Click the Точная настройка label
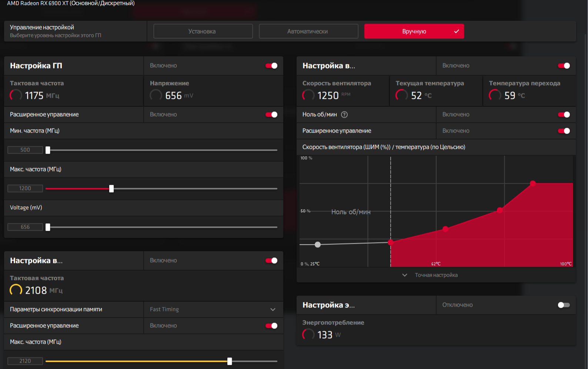Screen dimensions: 588x369 [436, 275]
